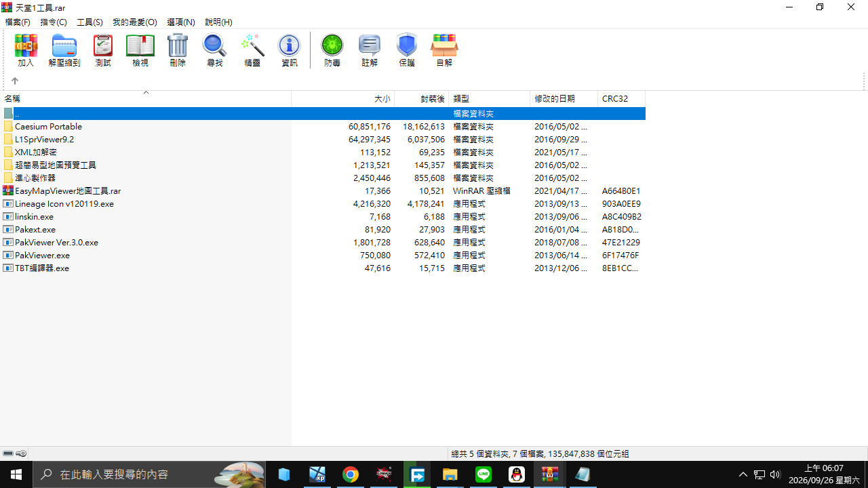The image size is (868, 488).
Task: Sort by the 名稱 column header
Action: 146,99
